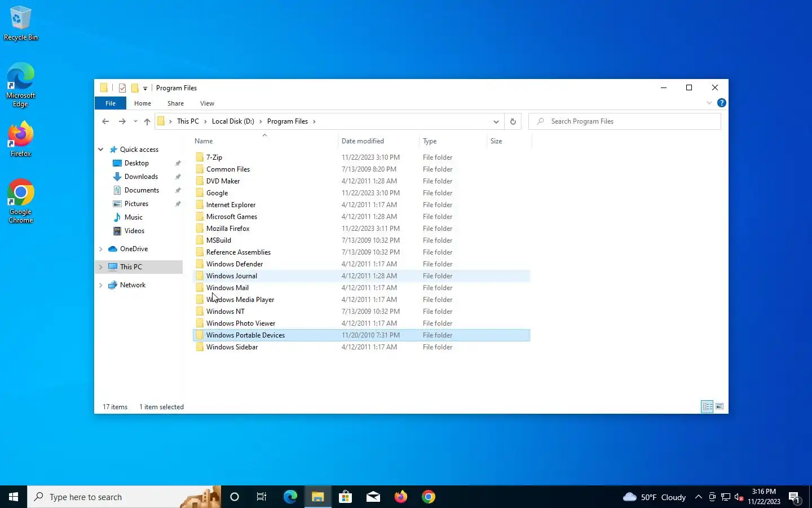Refresh the Program Files folder view
Viewport: 812px width, 508px height.
tap(513, 121)
